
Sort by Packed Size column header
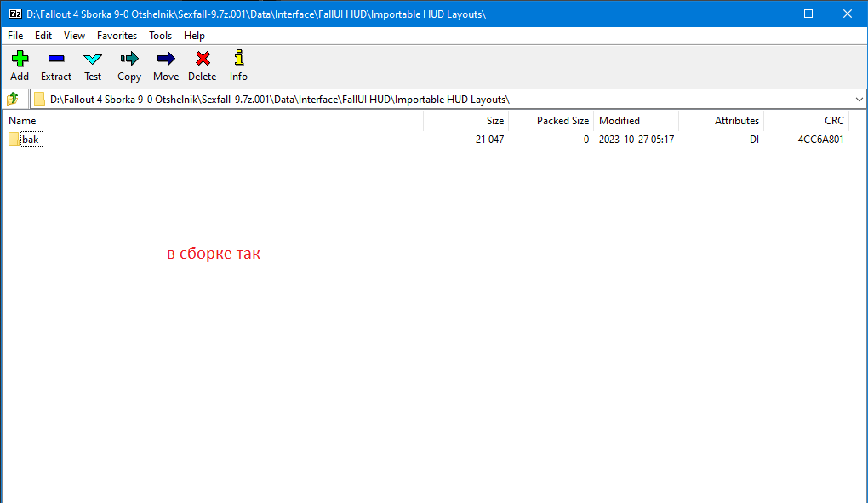point(562,121)
